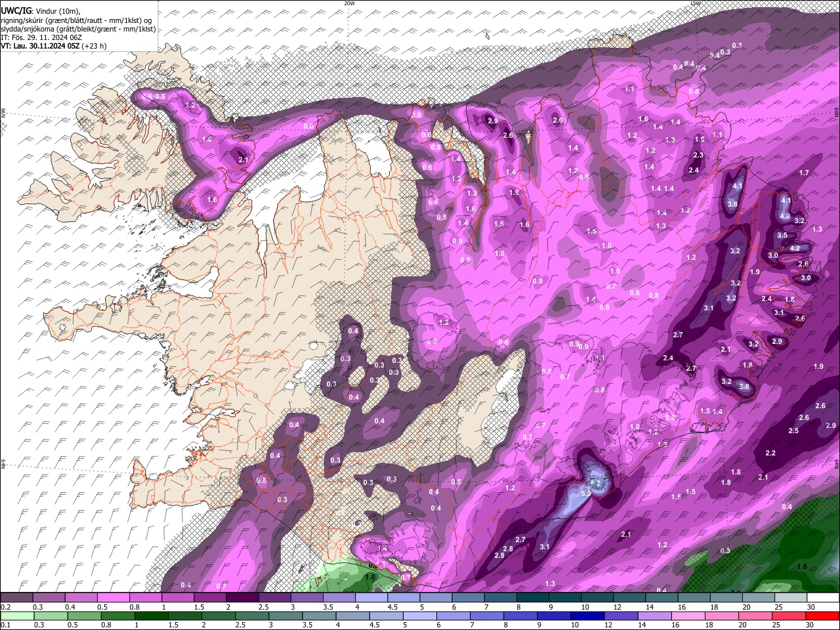
Task: Select the dark green rain-scale swatch labeled 1
Action: pos(152,616)
